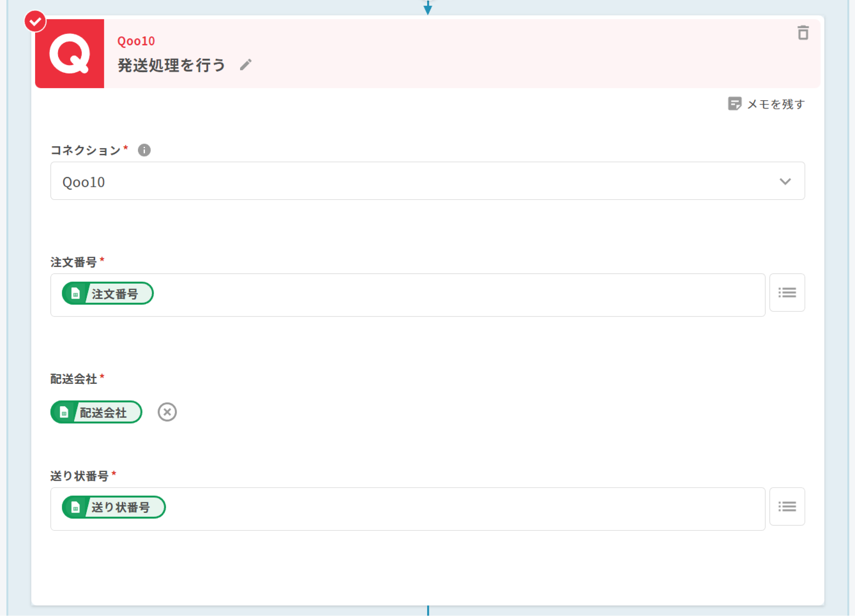Click the connection dropdown chevron arrow
Image resolution: width=855 pixels, height=616 pixels.
click(x=785, y=182)
